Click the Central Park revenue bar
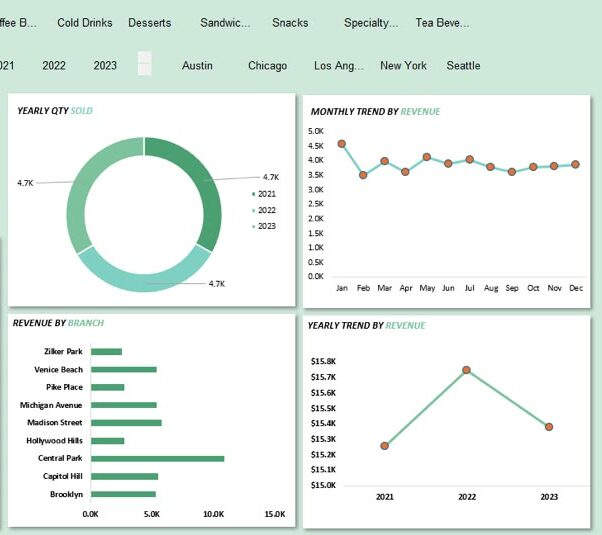602x535 pixels. coord(157,459)
